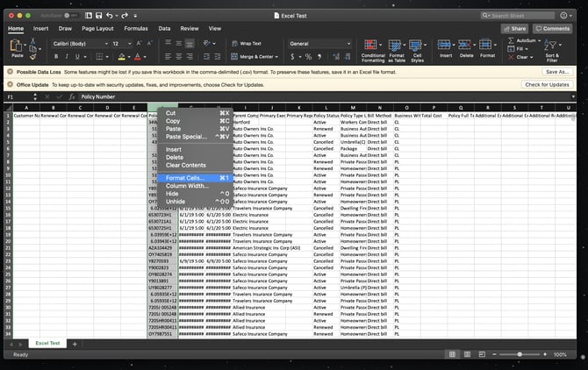The height and width of the screenshot is (370, 588).
Task: Decrease cell indent
Action: (206, 56)
